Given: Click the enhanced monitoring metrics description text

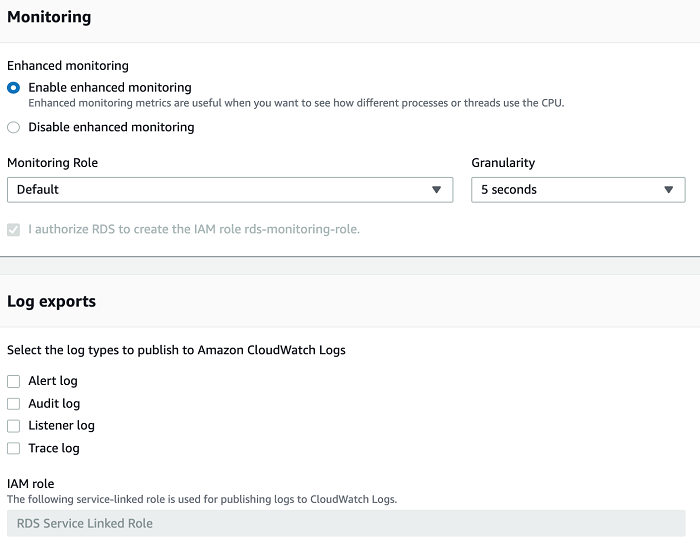Looking at the screenshot, I should tap(296, 103).
